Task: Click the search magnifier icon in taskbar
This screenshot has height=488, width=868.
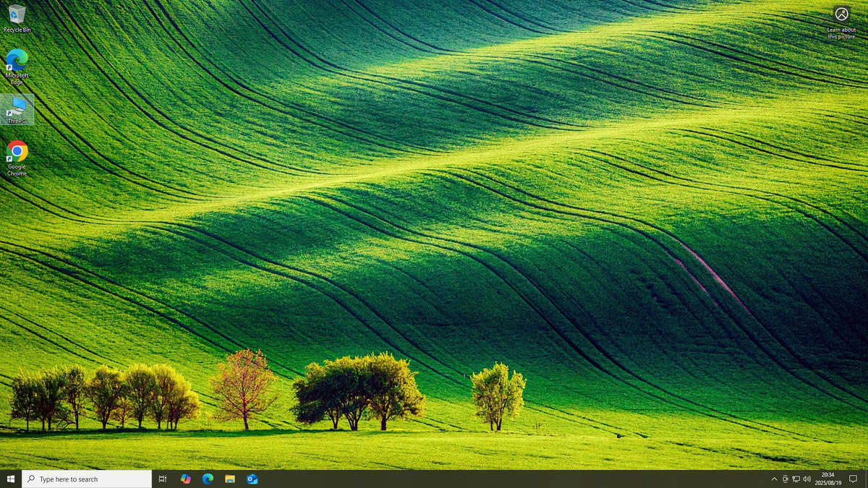Action: (x=31, y=479)
